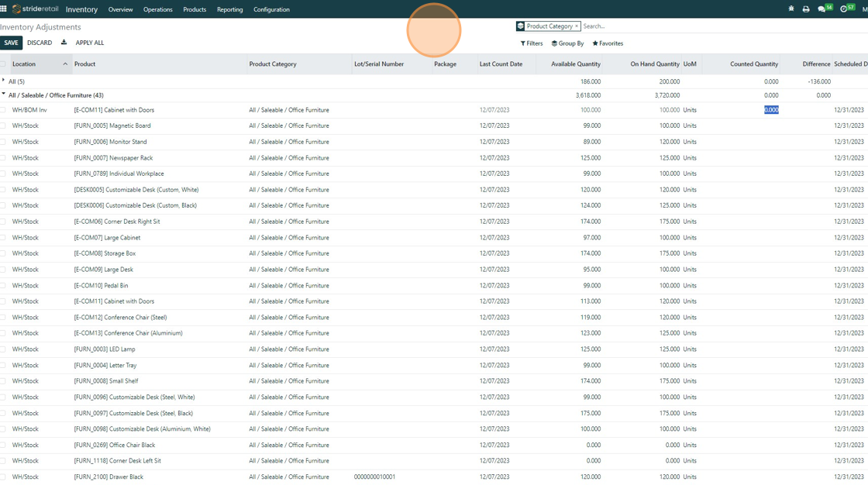The width and height of the screenshot is (868, 485).
Task: Sort by the Product Category column header
Action: click(299, 64)
